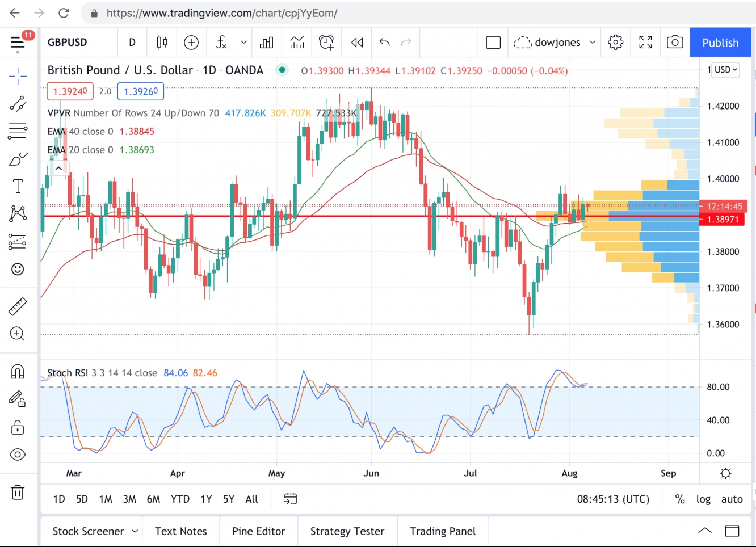Viewport: 756px width, 547px height.
Task: Collapse the indicator legend with the chevron
Action: pos(58,168)
